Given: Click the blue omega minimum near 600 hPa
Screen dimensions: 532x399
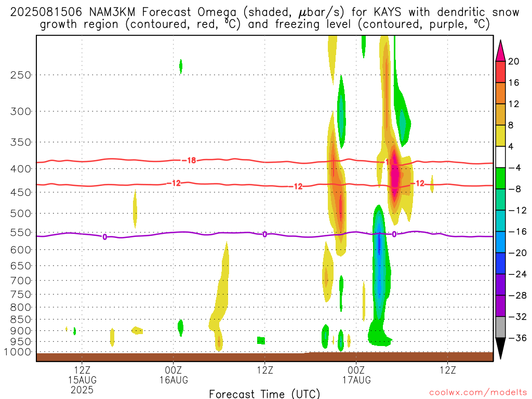Looking at the screenshot, I should 379,242.
